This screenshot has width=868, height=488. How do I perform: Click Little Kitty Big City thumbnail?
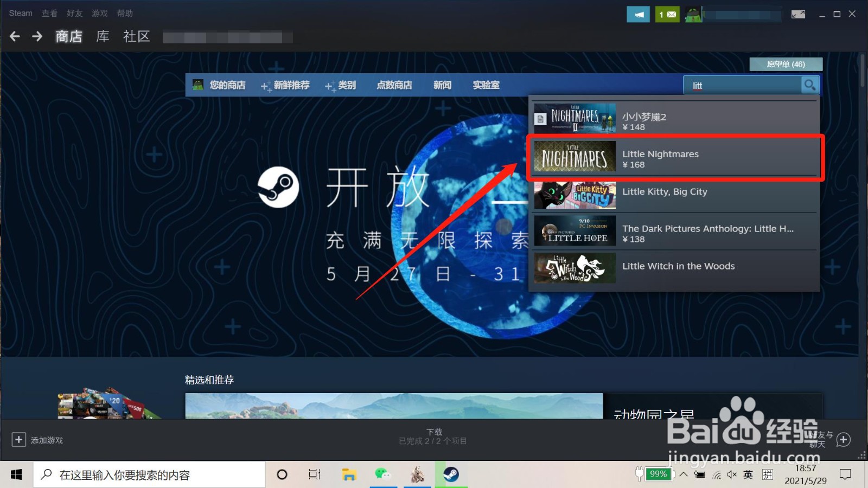coord(575,194)
